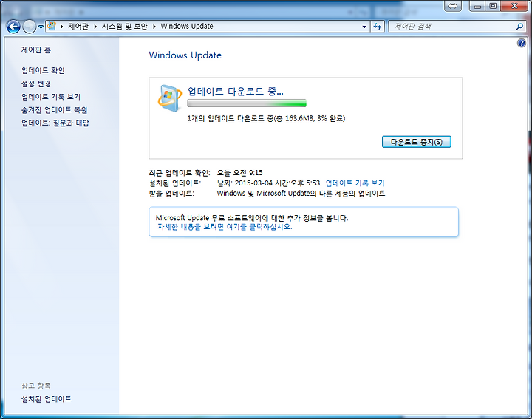Open 제어판 홈 in sidebar
Screen dimensions: 532x419
tap(36, 50)
